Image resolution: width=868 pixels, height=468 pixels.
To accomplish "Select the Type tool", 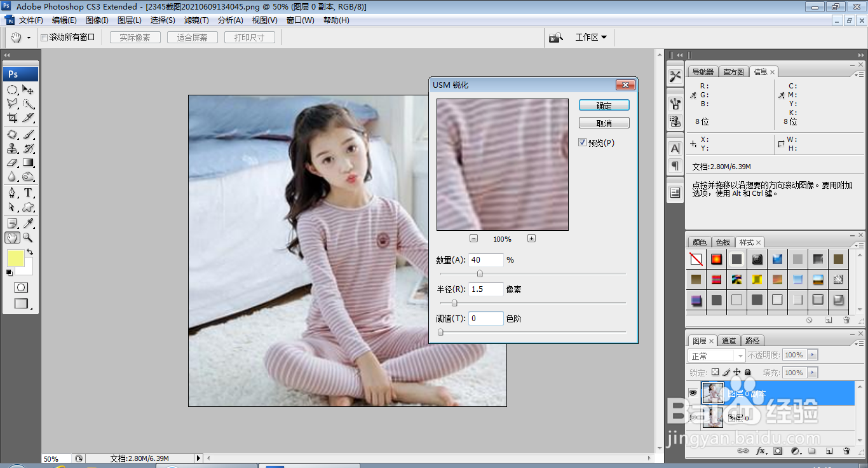I will (x=29, y=193).
